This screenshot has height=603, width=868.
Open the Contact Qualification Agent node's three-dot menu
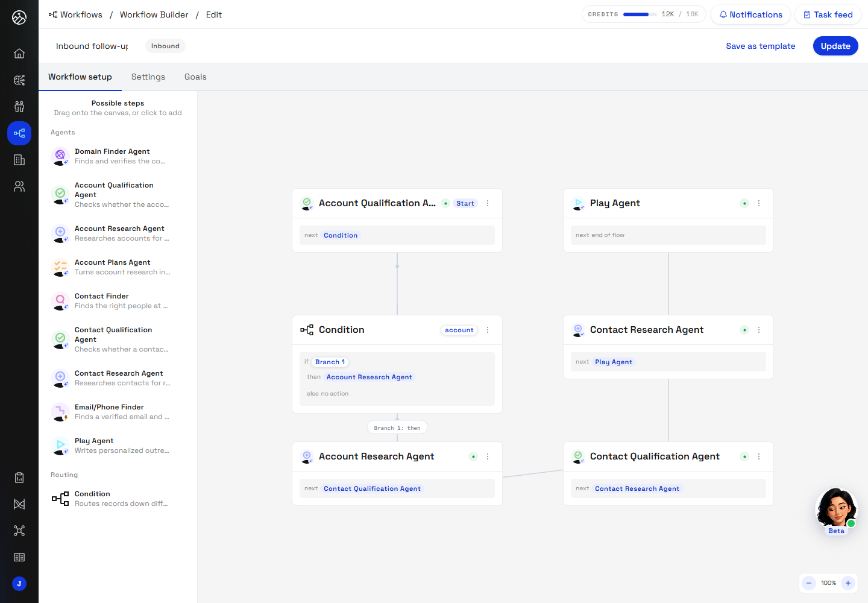coord(759,456)
